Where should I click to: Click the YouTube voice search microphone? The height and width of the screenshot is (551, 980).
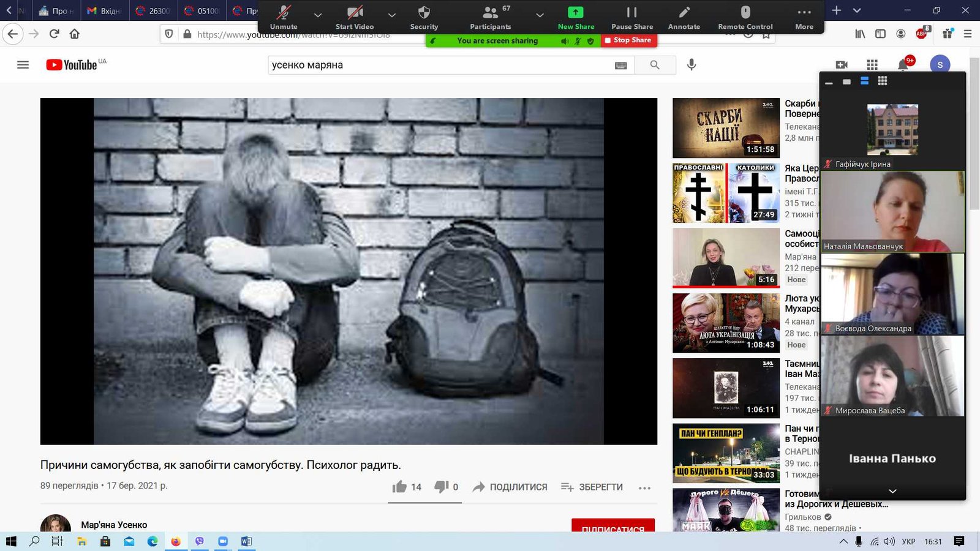(692, 65)
